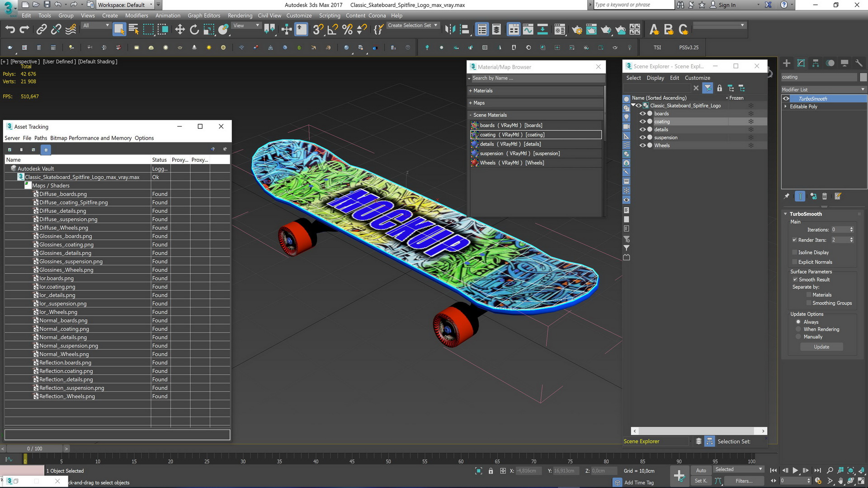The image size is (868, 488).
Task: Toggle visibility eye of coating object
Action: click(x=642, y=122)
